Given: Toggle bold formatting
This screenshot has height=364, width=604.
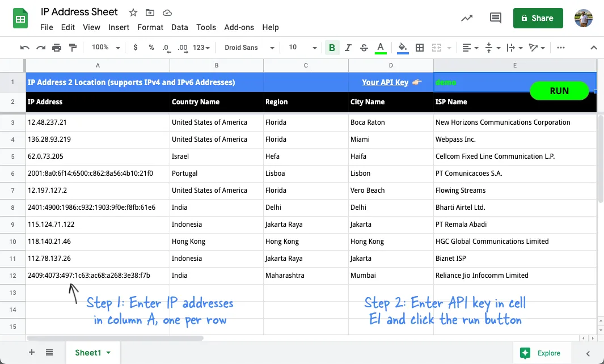Looking at the screenshot, I should (332, 48).
